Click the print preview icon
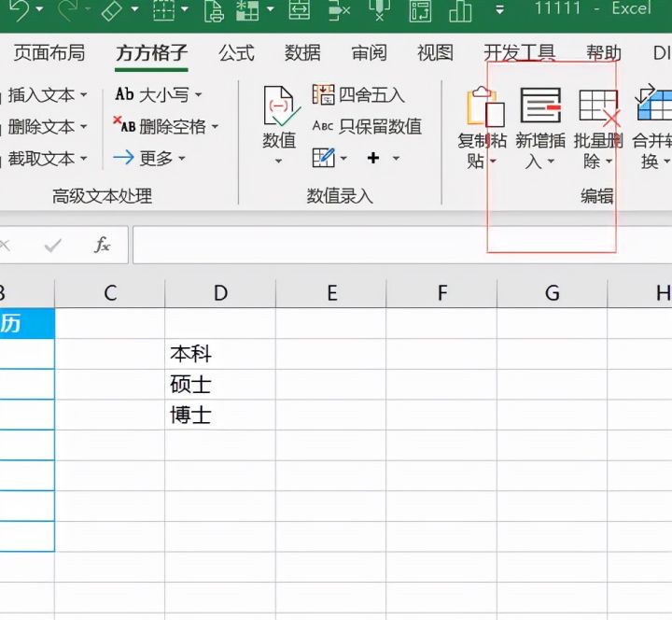672x620 pixels. [214, 10]
